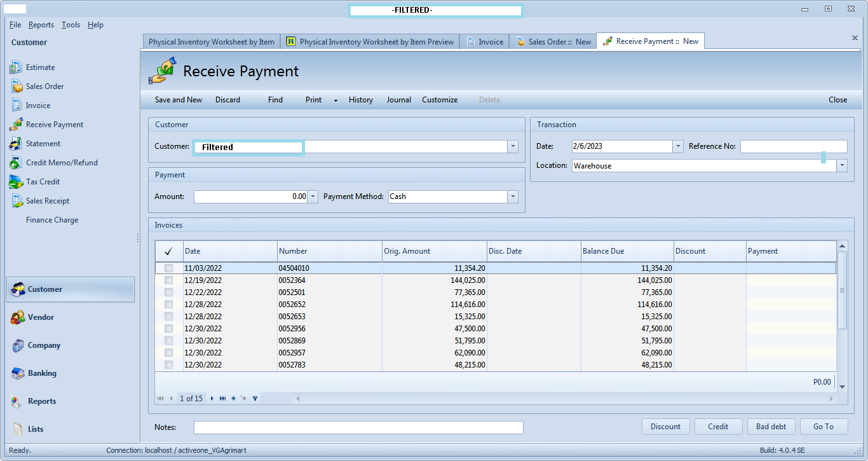Open the Amount calculator dropdown
The height and width of the screenshot is (461, 868).
coord(313,196)
